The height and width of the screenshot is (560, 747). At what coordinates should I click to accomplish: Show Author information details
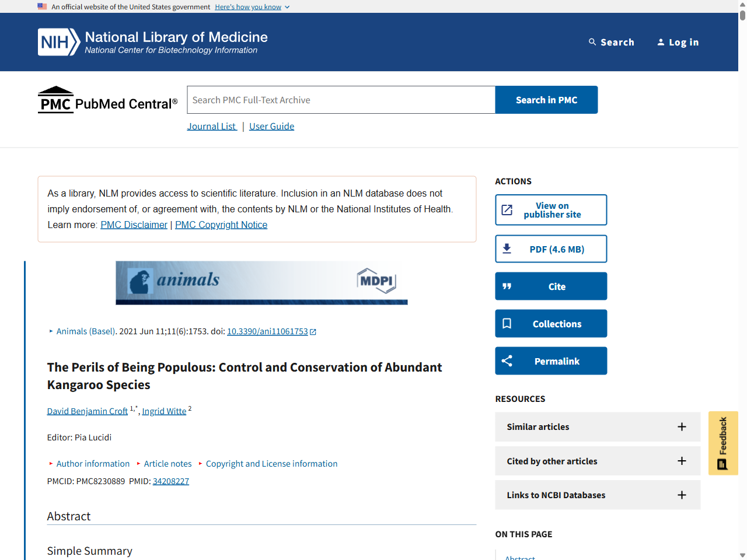(x=93, y=464)
